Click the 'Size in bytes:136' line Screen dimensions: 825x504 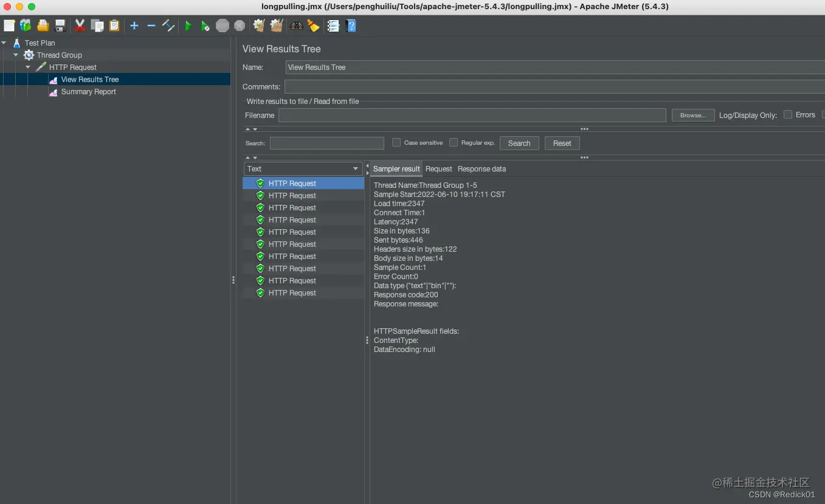402,231
